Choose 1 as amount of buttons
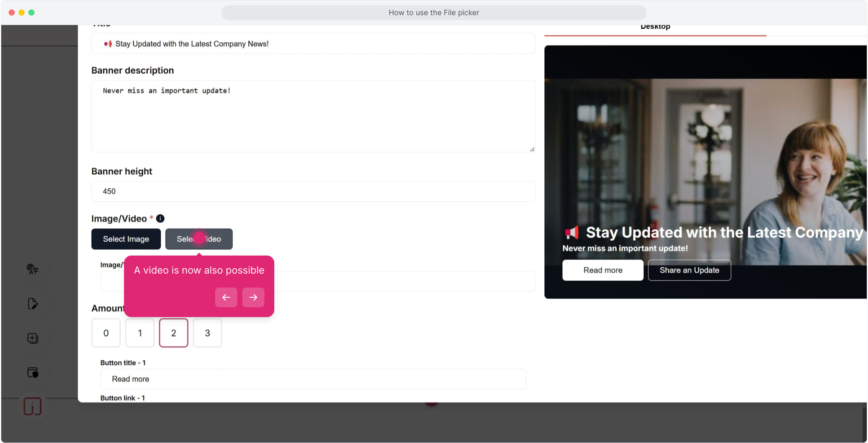 pyautogui.click(x=140, y=333)
